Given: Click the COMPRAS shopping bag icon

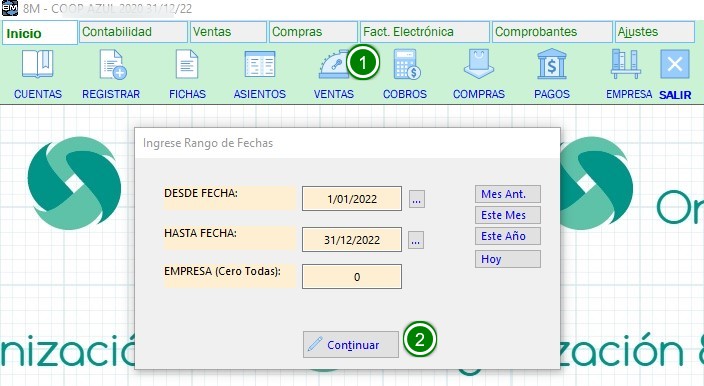Looking at the screenshot, I should tap(479, 64).
